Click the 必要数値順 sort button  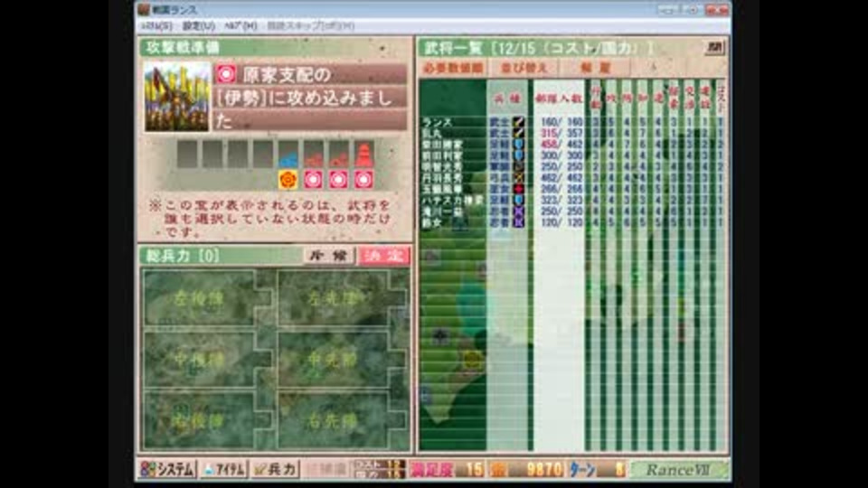pos(453,68)
